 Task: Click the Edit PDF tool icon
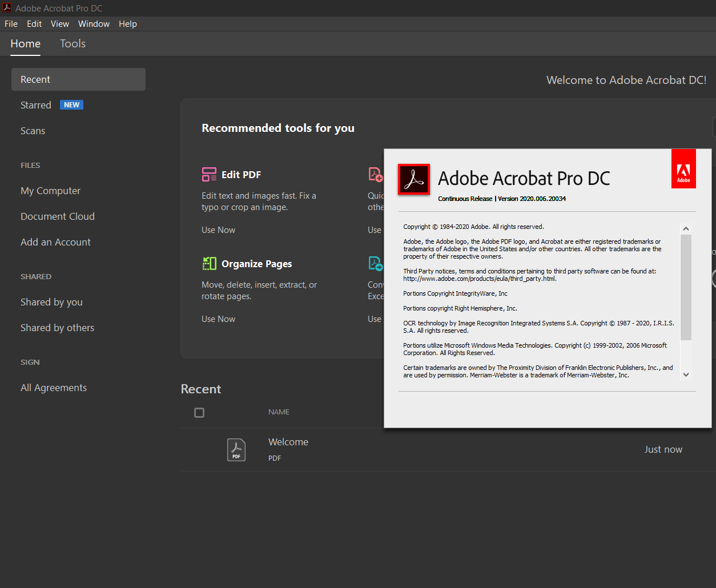[x=209, y=174]
